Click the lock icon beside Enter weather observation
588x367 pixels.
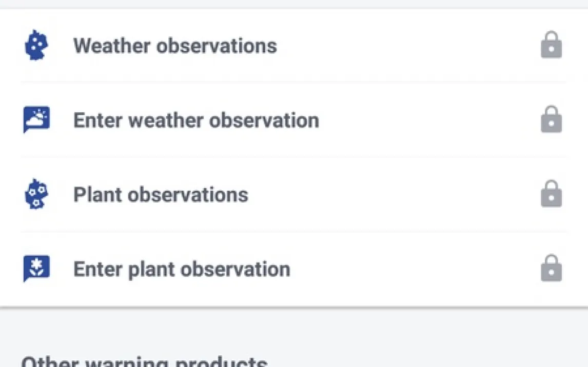[x=551, y=120]
